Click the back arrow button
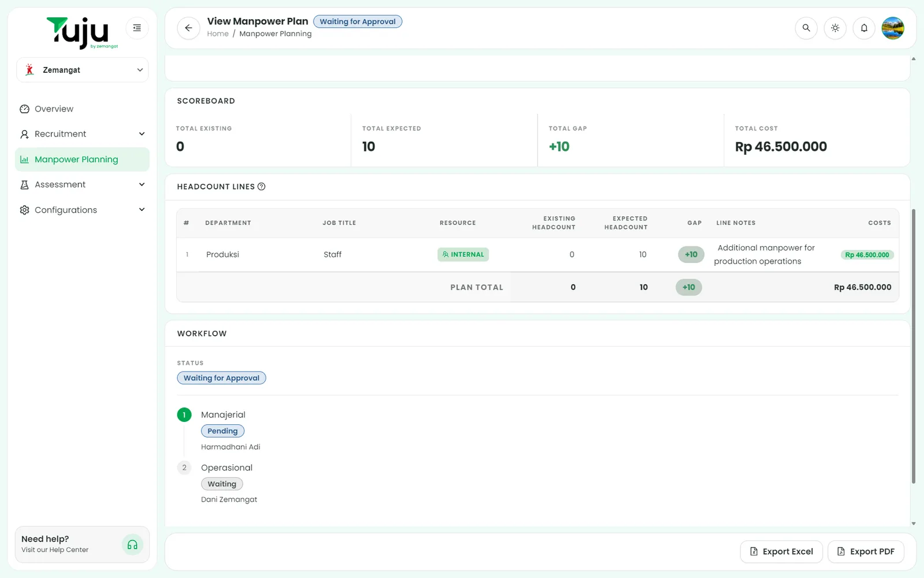Screen dimensions: 924x578 tap(188, 28)
